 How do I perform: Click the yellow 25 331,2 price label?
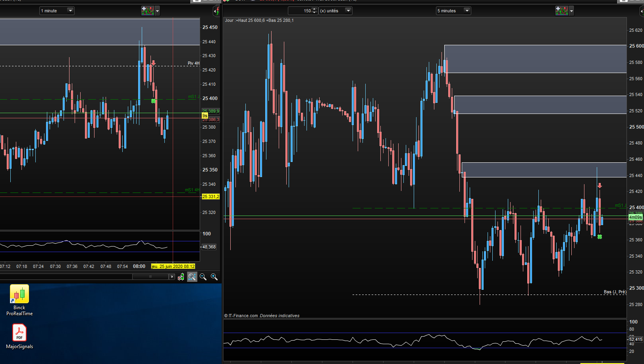210,196
